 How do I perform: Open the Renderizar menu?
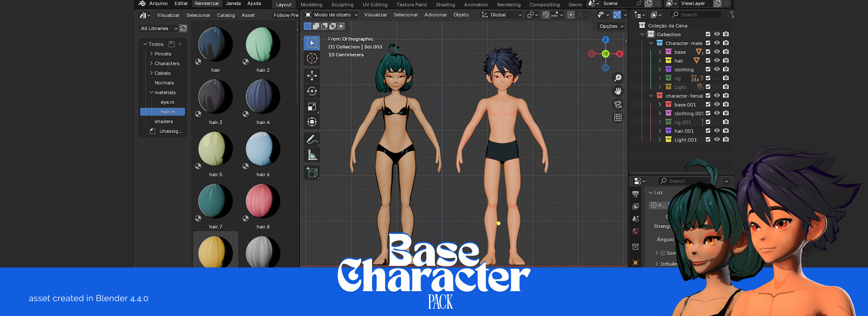(207, 3)
